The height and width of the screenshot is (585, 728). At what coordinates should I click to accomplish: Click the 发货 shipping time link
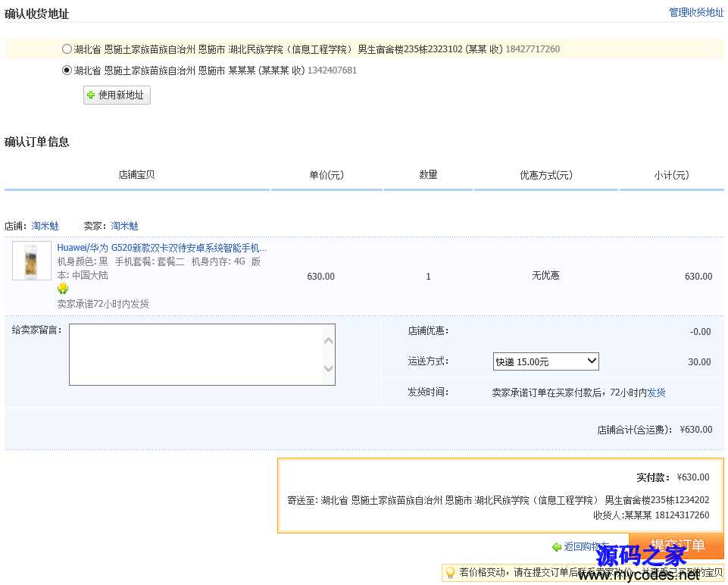pyautogui.click(x=656, y=392)
